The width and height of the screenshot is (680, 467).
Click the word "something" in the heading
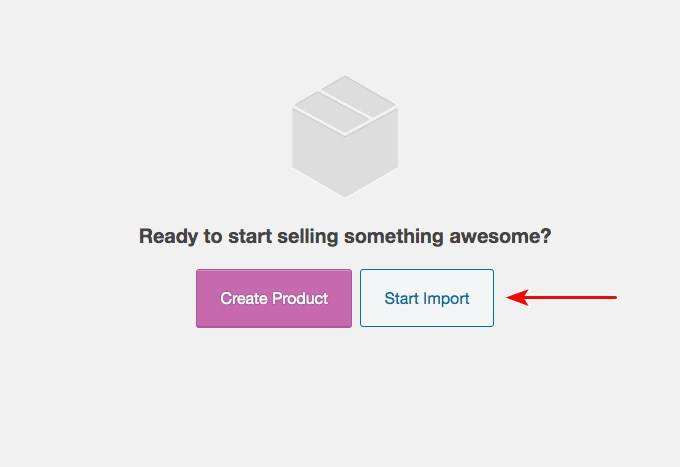coord(392,237)
